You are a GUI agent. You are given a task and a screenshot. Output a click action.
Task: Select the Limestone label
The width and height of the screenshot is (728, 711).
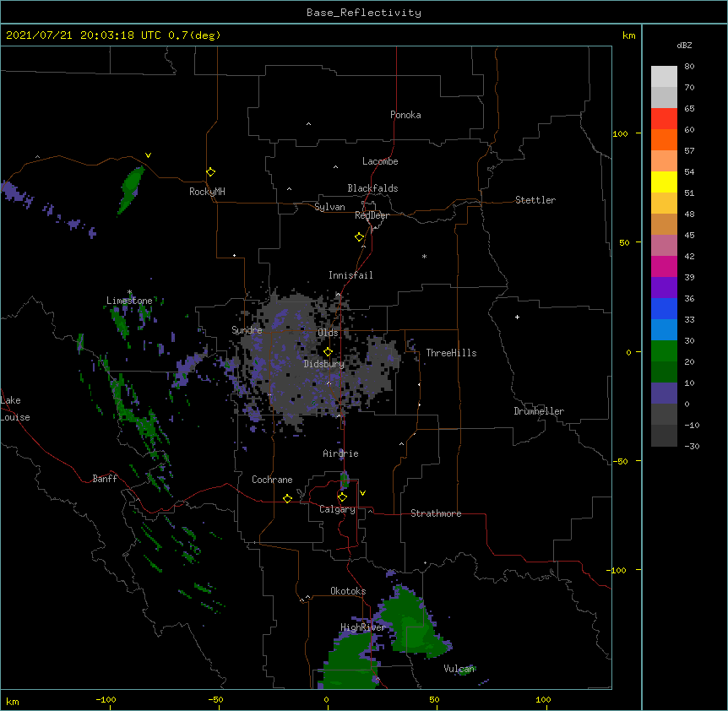pyautogui.click(x=129, y=301)
